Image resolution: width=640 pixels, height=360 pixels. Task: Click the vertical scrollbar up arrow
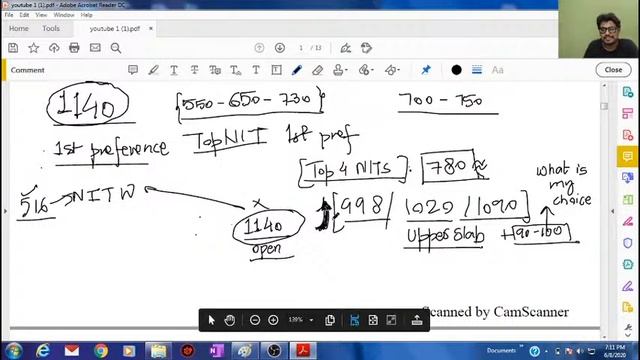point(604,86)
